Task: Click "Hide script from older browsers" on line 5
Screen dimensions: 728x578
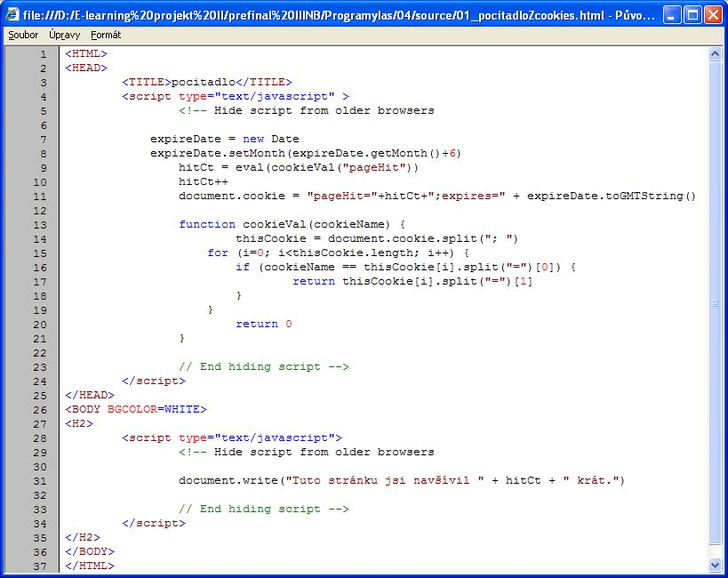Action: [x=324, y=110]
